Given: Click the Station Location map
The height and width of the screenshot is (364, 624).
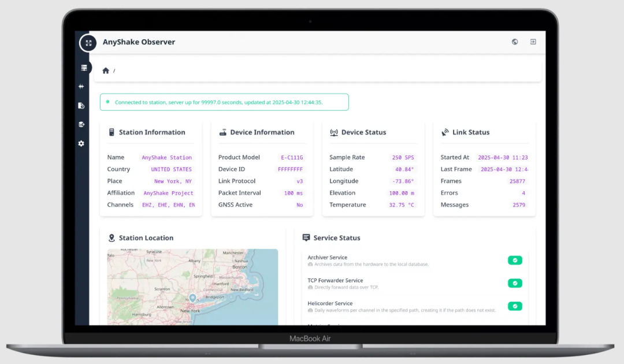Looking at the screenshot, I should click(x=192, y=287).
